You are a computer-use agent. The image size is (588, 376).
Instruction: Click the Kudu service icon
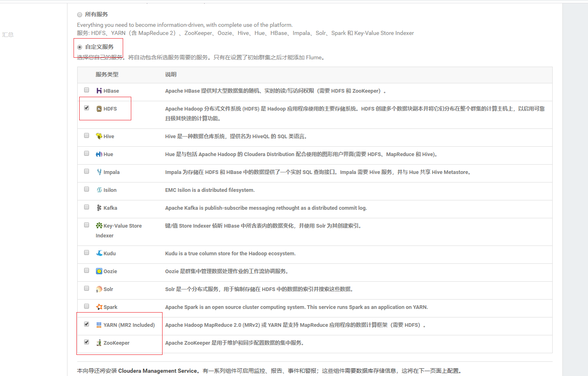(99, 253)
